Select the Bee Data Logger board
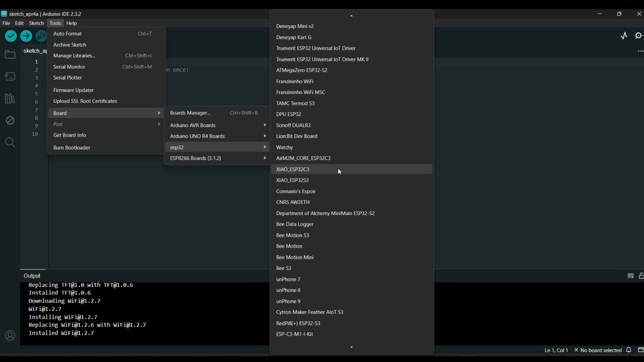This screenshot has height=362, width=644. tap(351, 224)
